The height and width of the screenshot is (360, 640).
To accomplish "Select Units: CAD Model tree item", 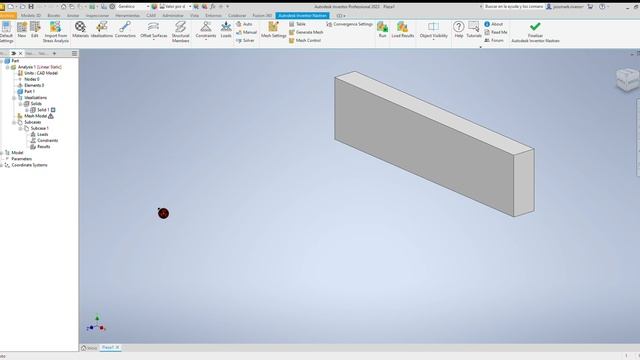I will click(38, 73).
